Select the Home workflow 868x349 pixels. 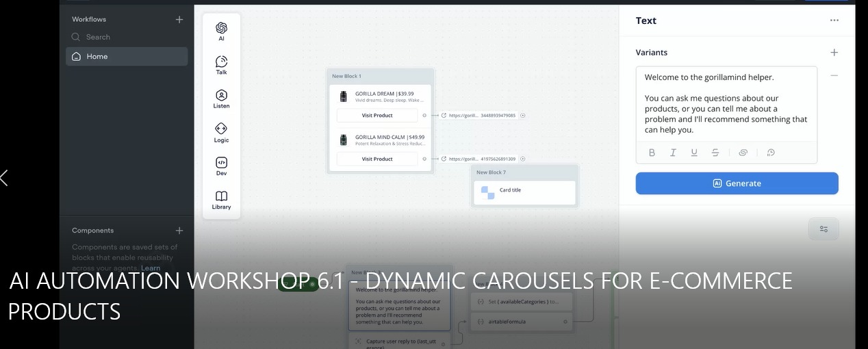point(127,56)
